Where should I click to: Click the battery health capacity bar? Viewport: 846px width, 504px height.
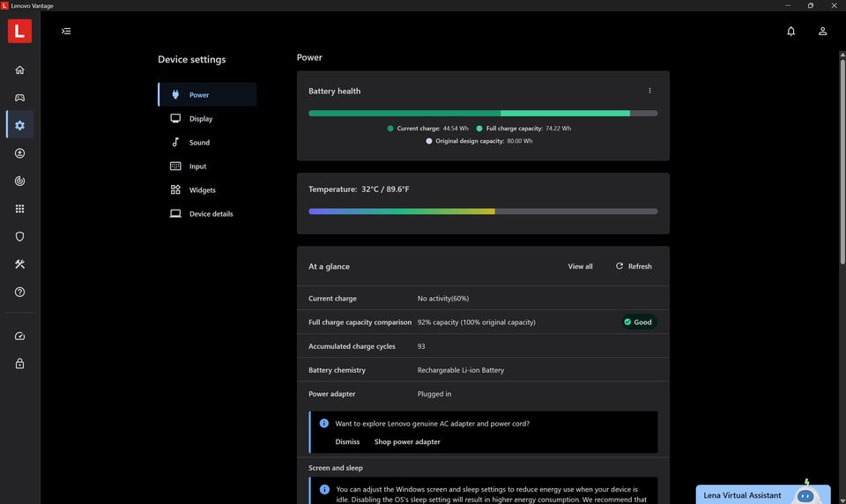(x=482, y=113)
